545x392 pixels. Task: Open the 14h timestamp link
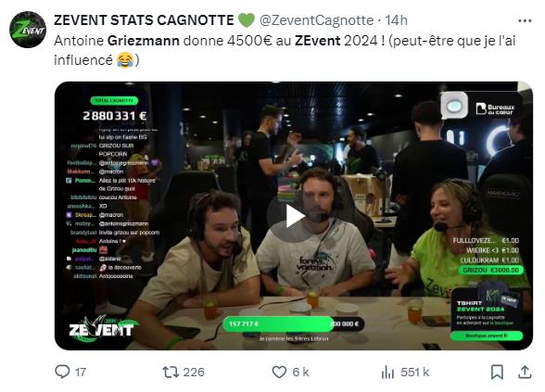click(x=397, y=20)
